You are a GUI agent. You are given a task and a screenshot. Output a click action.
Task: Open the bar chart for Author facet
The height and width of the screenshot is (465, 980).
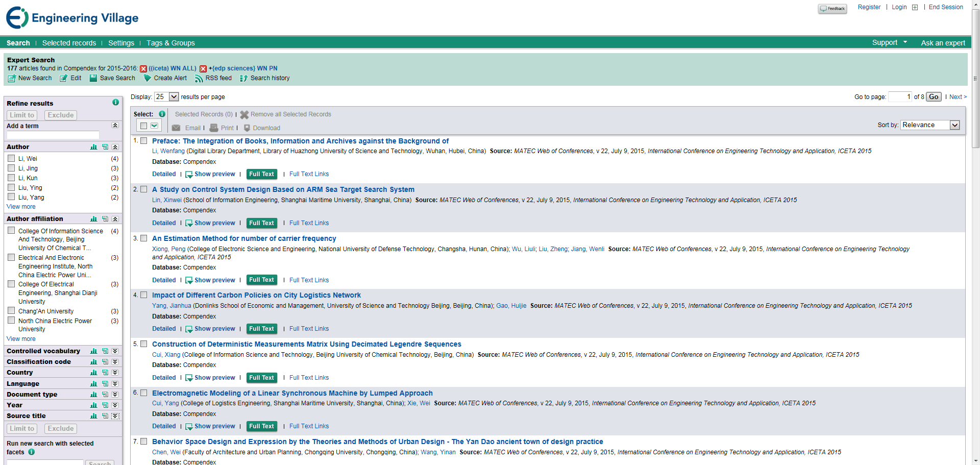(93, 147)
